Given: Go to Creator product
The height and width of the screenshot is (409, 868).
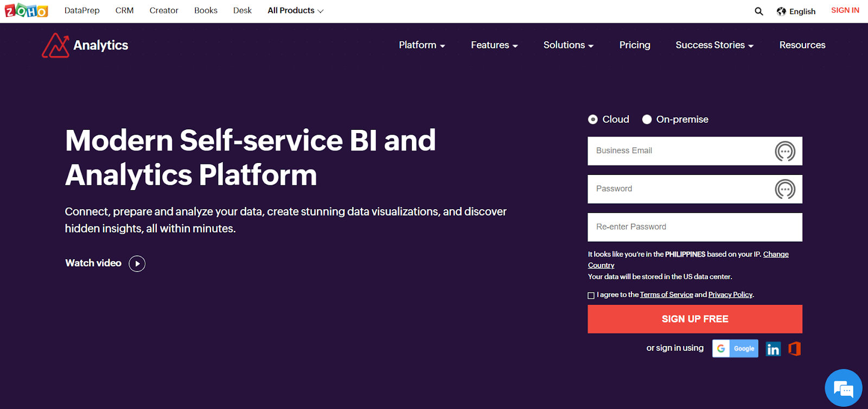Looking at the screenshot, I should point(164,10).
